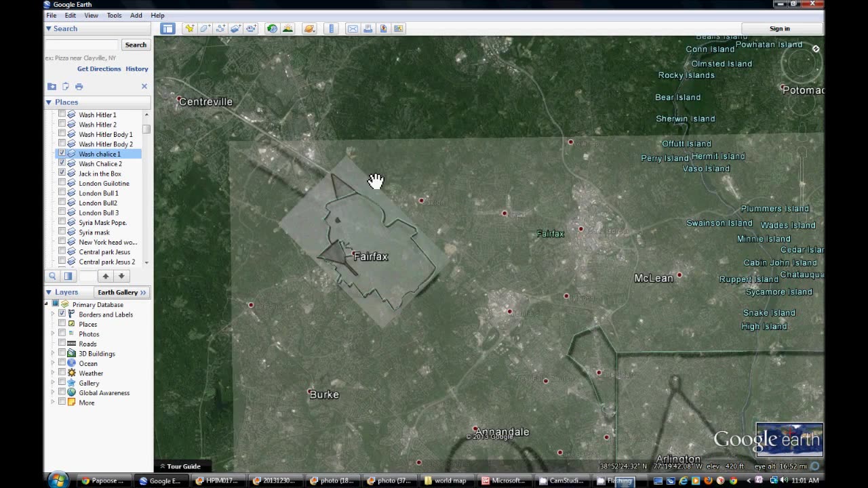Collapse the Layers panel triangle
868x488 pixels.
click(x=49, y=292)
